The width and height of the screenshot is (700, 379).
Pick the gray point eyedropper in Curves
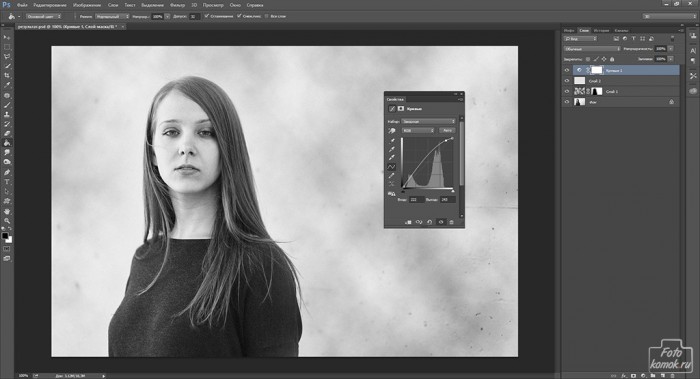click(392, 150)
